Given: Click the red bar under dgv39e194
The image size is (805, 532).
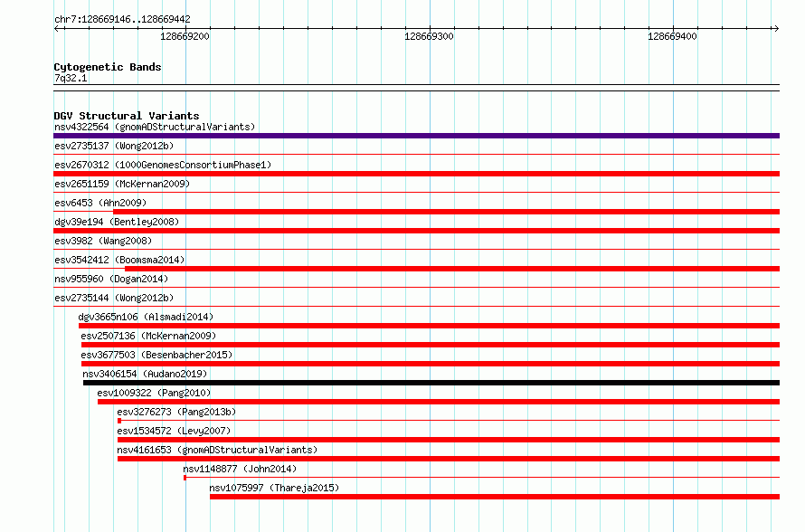Looking at the screenshot, I should (x=416, y=231).
